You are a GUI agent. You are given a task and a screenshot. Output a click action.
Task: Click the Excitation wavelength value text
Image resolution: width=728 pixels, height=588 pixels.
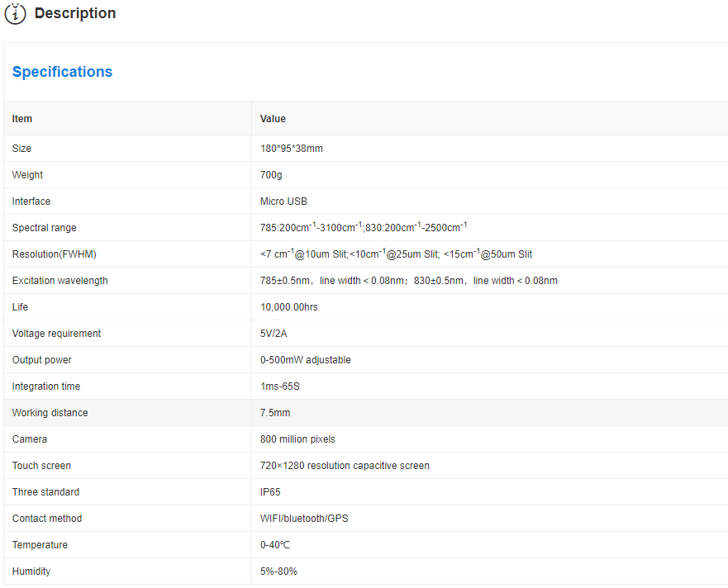coord(408,281)
